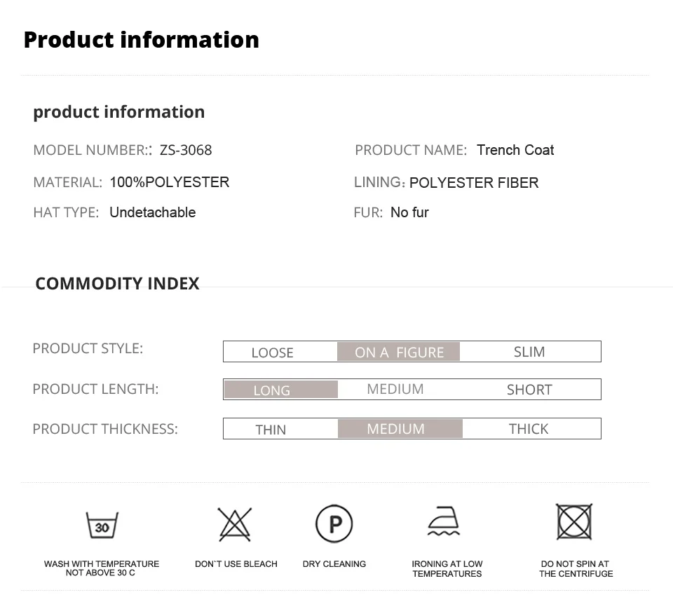Click the DRY CLEANING label text
This screenshot has width=673, height=616.
(x=334, y=564)
